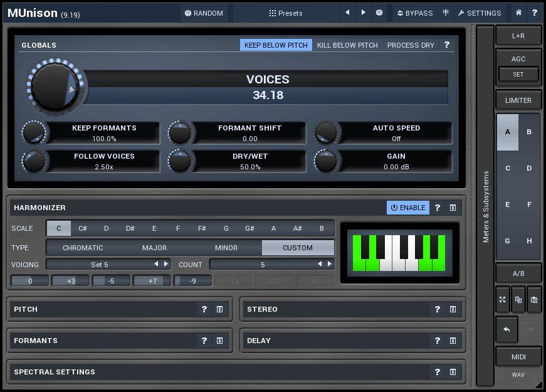Click the FORMANT SHIFT knob
The width and height of the screenshot is (546, 392).
[180, 132]
